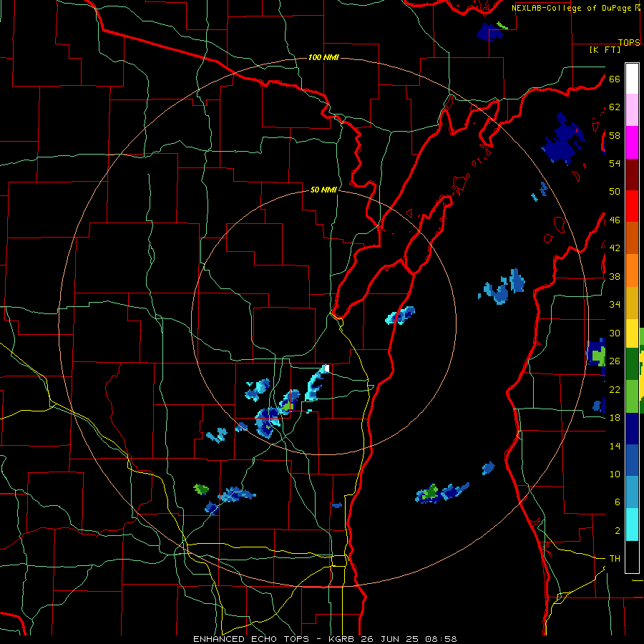Click the gold legend swatch
644x644 pixels.
point(632,303)
